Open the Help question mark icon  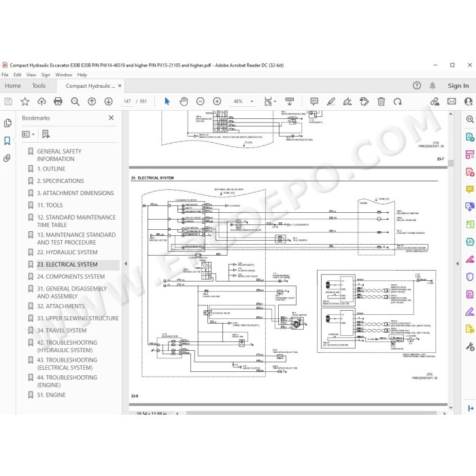pos(417,86)
